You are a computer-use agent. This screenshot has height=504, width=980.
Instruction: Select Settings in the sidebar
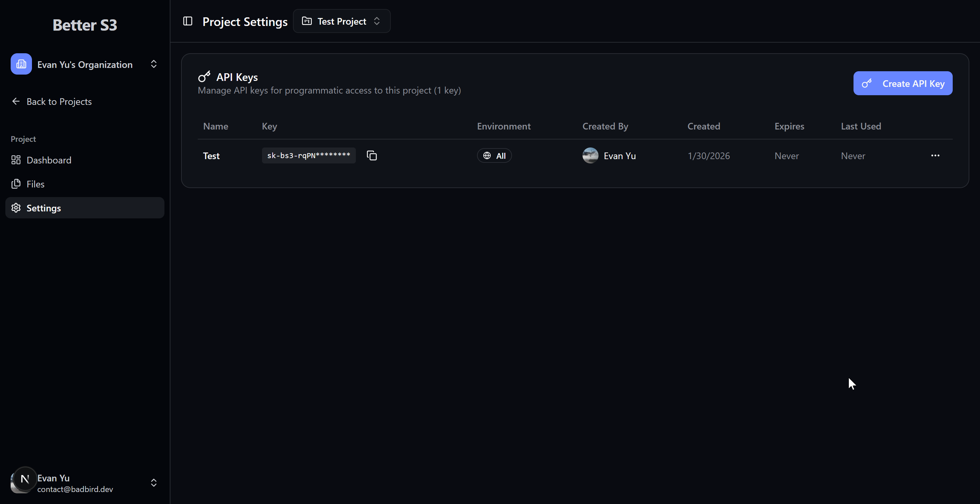pyautogui.click(x=44, y=208)
